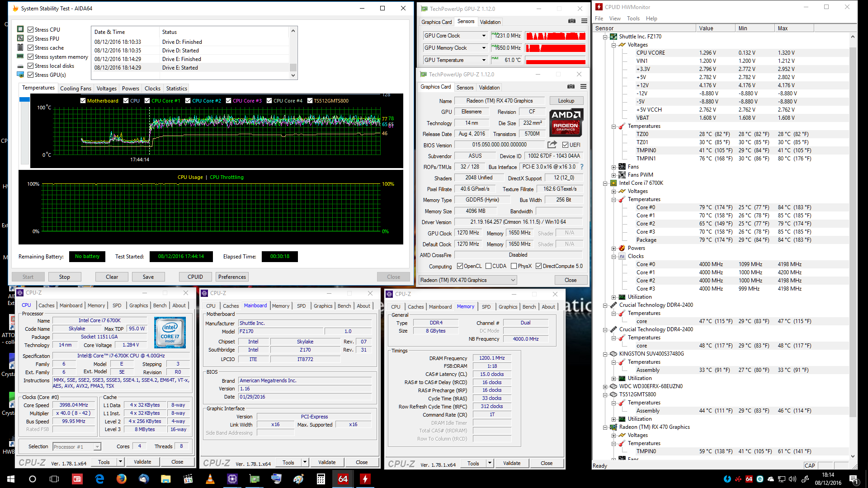Switch to GPU-Z via its taskbar icon
The image size is (868, 488).
254,479
